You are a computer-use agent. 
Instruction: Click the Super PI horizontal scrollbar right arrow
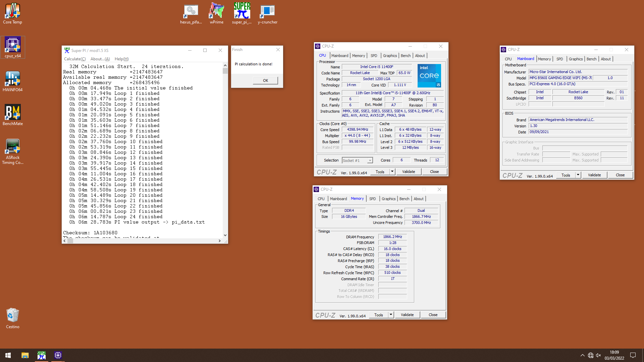(220, 241)
